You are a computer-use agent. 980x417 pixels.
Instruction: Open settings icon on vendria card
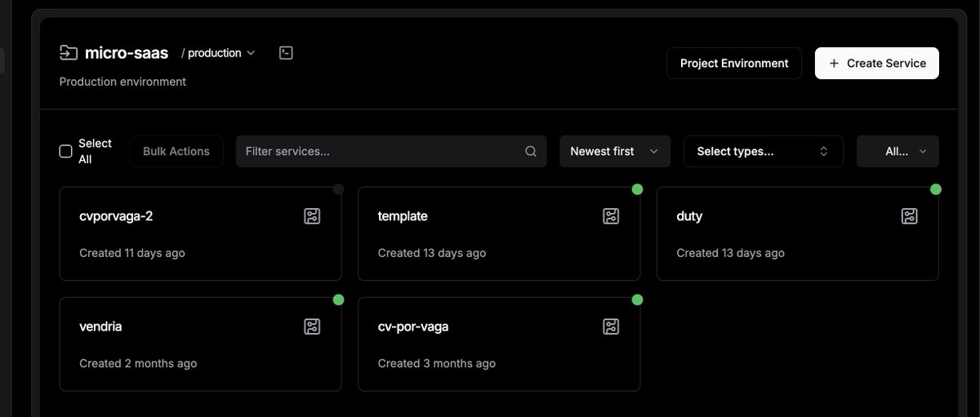point(312,326)
